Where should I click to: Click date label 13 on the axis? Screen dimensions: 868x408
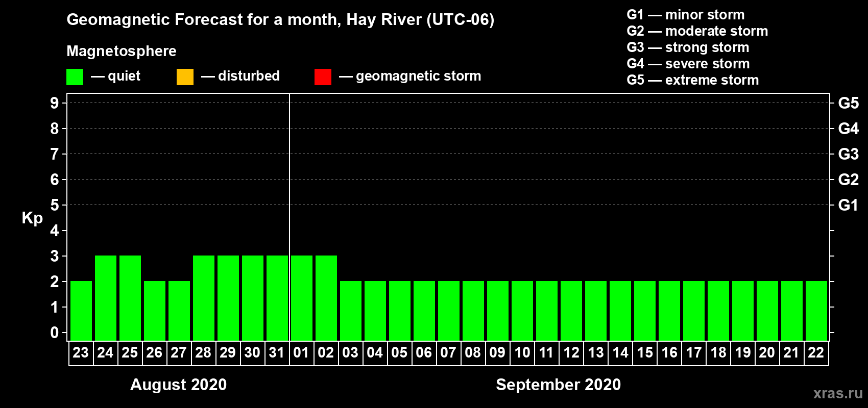click(595, 352)
